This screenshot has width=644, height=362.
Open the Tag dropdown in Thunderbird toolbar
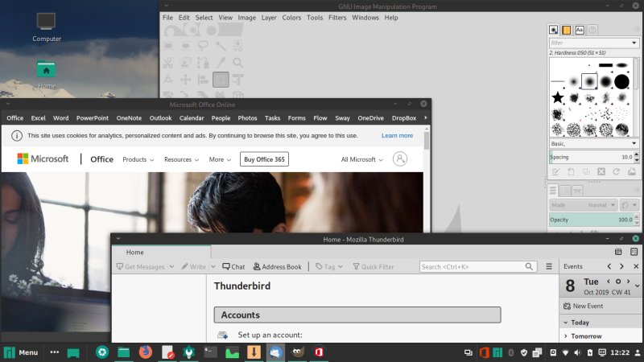click(x=329, y=266)
